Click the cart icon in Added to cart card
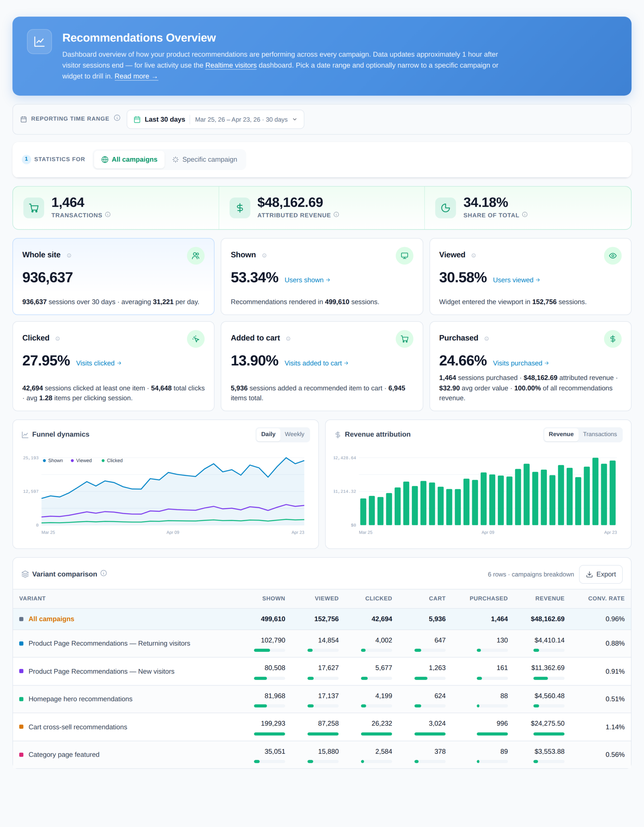 [x=404, y=339]
